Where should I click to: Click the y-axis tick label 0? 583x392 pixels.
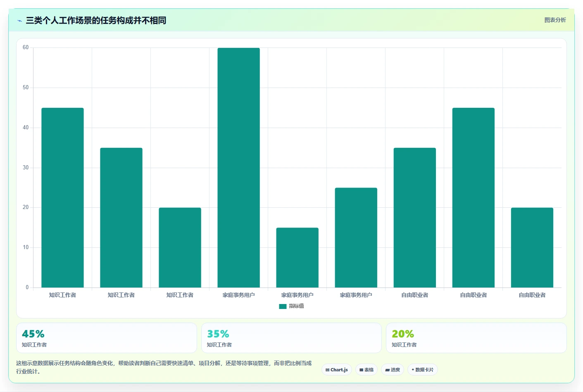coord(27,287)
